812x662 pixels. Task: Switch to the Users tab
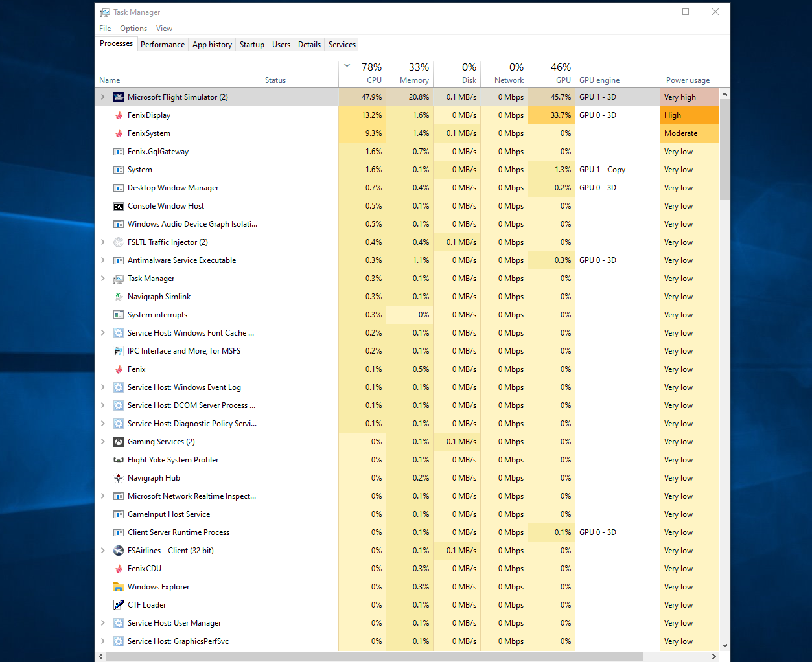click(281, 45)
